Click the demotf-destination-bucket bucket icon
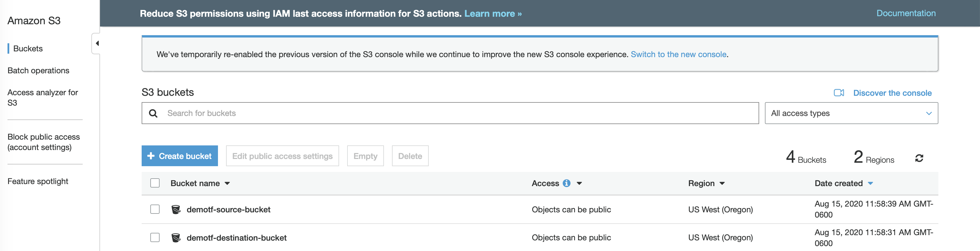The height and width of the screenshot is (251, 980). [176, 238]
